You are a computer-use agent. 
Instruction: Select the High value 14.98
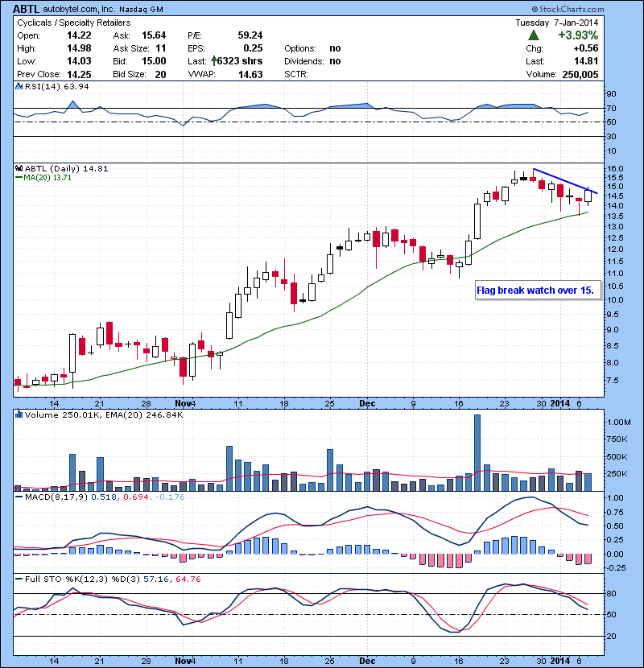click(x=79, y=48)
